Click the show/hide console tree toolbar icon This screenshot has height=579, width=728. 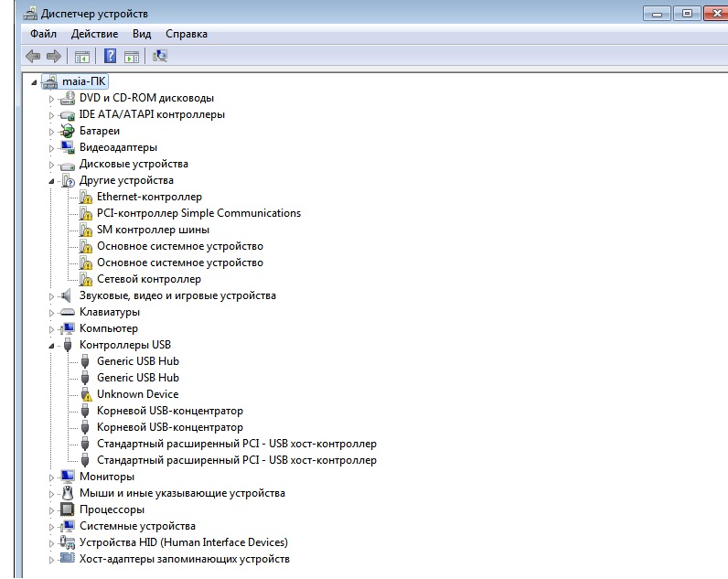tap(82, 57)
